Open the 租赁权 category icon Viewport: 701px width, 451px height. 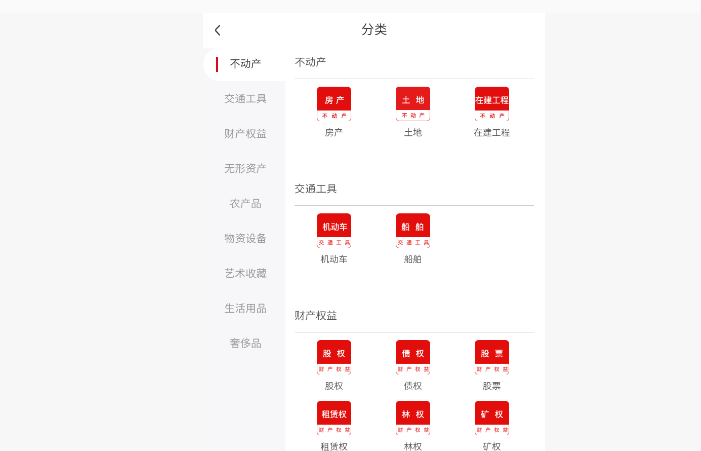(x=334, y=419)
